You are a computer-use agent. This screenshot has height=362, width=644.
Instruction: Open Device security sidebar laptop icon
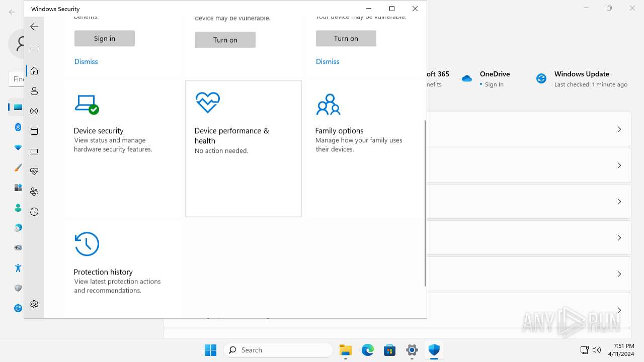pyautogui.click(x=34, y=151)
